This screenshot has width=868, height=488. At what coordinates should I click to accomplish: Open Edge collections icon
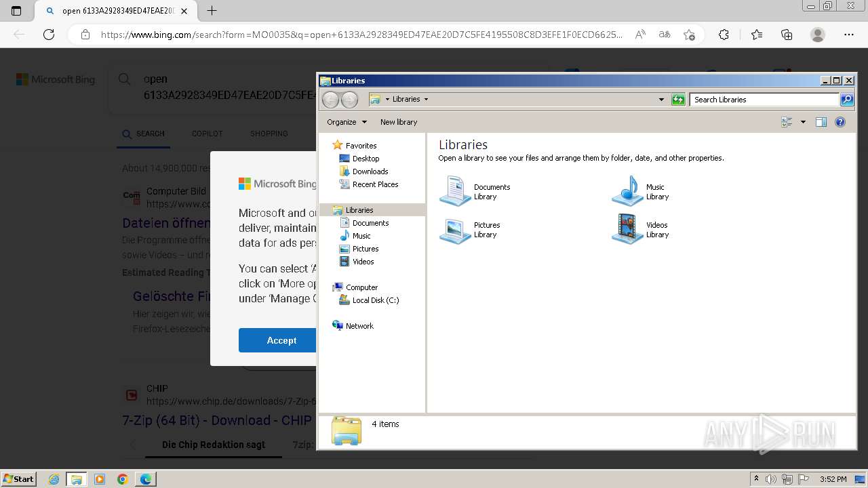coord(787,35)
